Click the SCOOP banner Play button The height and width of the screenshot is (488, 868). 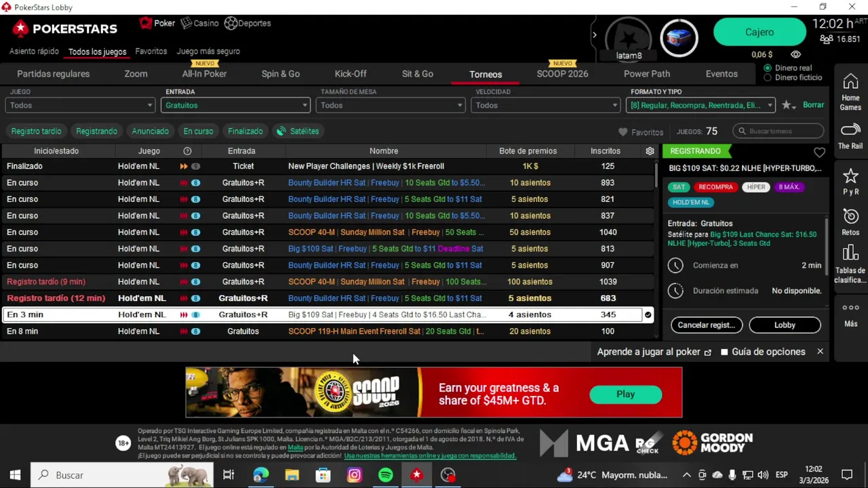625,394
